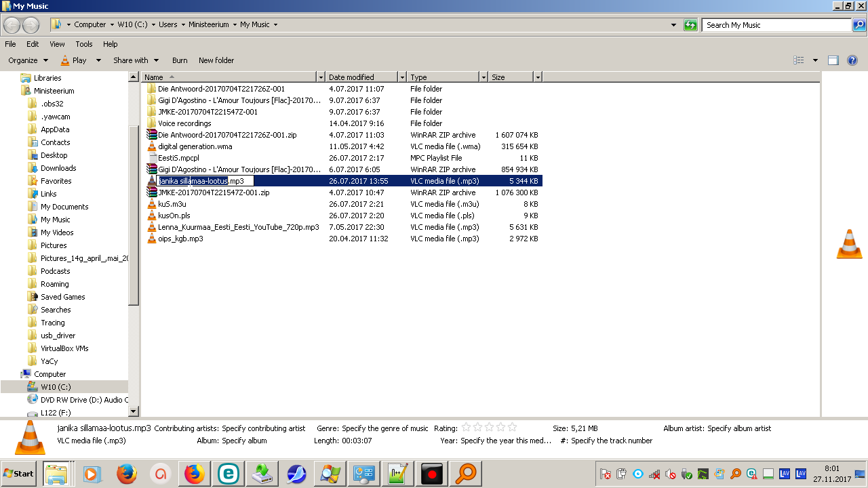Change view using the view icon
The height and width of the screenshot is (488, 868).
(799, 60)
